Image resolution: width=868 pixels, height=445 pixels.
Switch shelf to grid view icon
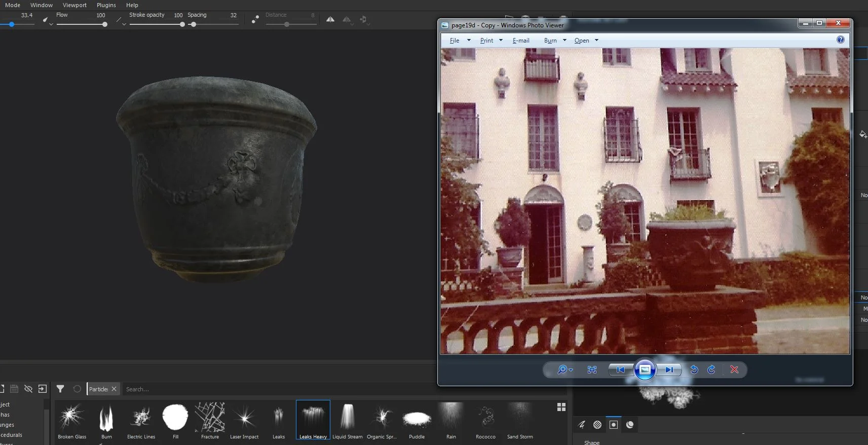coord(561,407)
